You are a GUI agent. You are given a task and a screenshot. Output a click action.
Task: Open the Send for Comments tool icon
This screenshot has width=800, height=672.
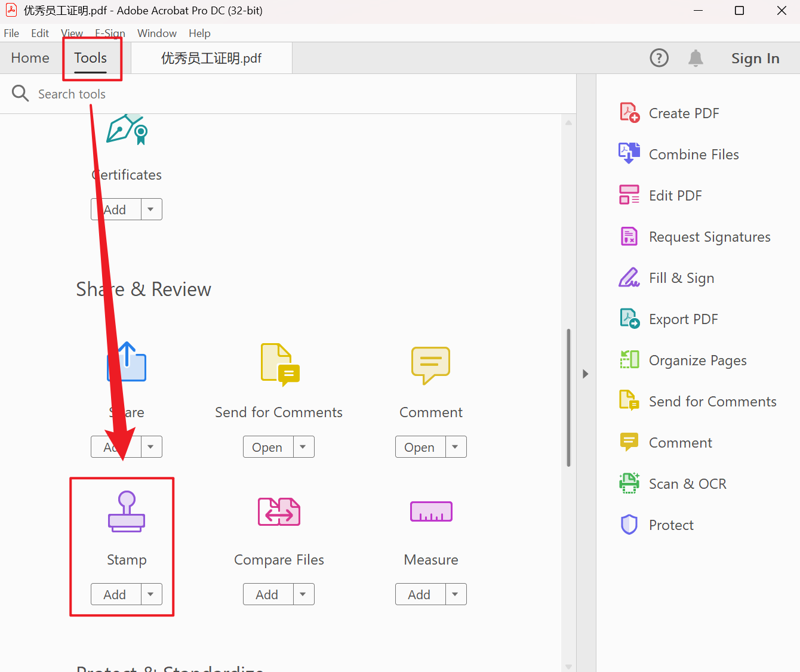click(x=280, y=365)
